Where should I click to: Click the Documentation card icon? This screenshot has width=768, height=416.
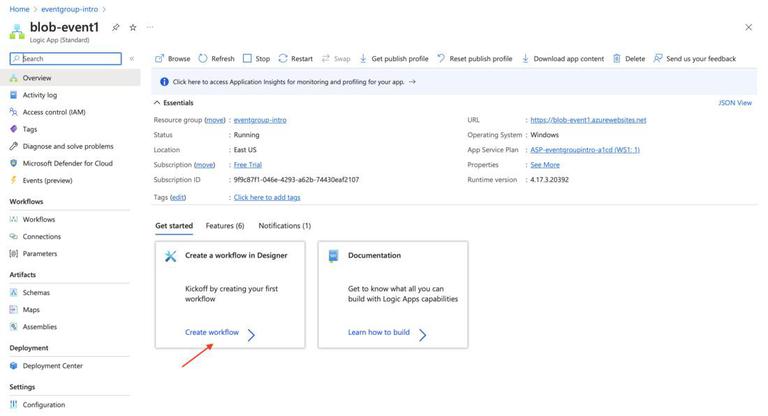(333, 256)
